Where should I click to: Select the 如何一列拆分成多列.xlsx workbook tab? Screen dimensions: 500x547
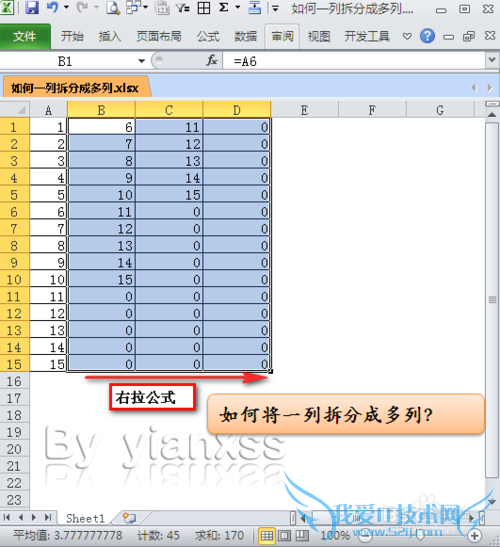[x=75, y=88]
